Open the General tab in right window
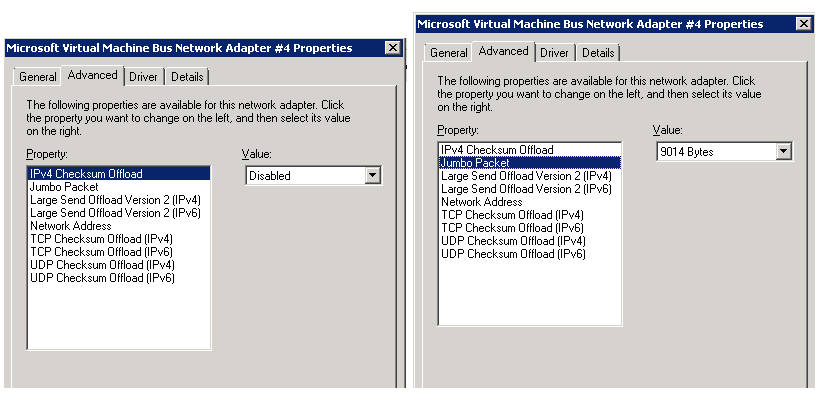Image resolution: width=818 pixels, height=395 pixels. 449,53
